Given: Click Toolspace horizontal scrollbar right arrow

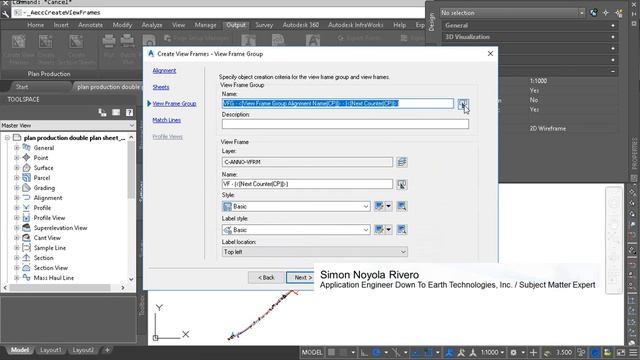Looking at the screenshot, I should (x=122, y=288).
